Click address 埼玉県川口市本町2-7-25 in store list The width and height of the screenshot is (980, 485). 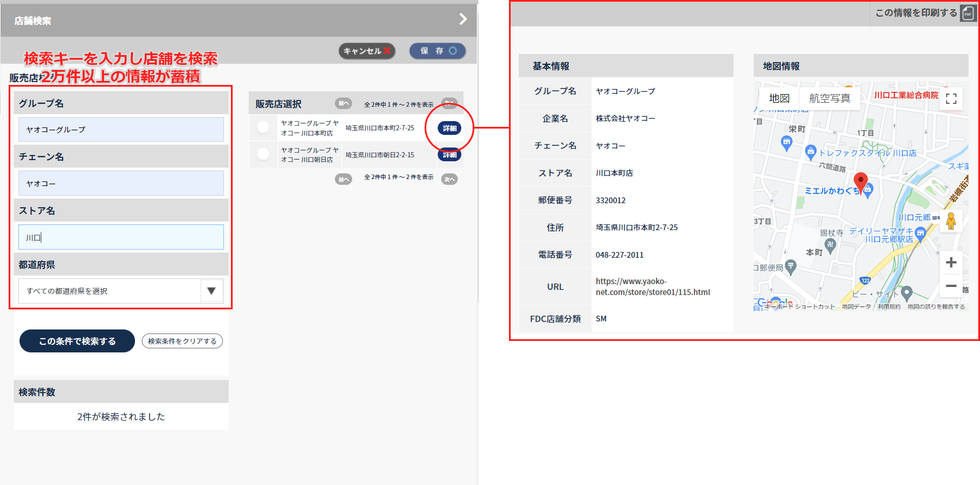point(380,128)
